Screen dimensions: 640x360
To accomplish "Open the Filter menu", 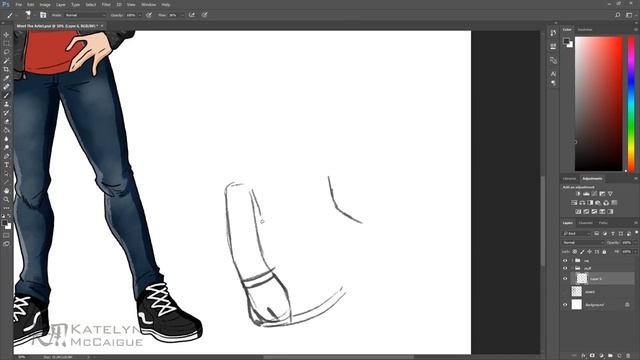I will (x=106, y=4).
